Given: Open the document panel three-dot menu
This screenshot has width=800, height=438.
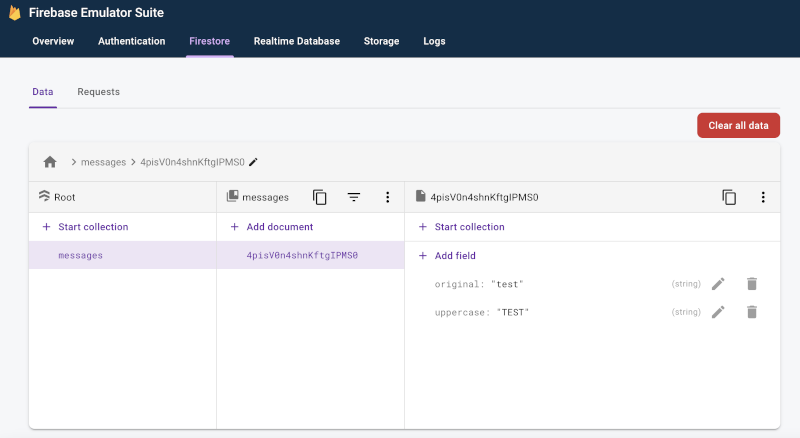Looking at the screenshot, I should coord(763,198).
